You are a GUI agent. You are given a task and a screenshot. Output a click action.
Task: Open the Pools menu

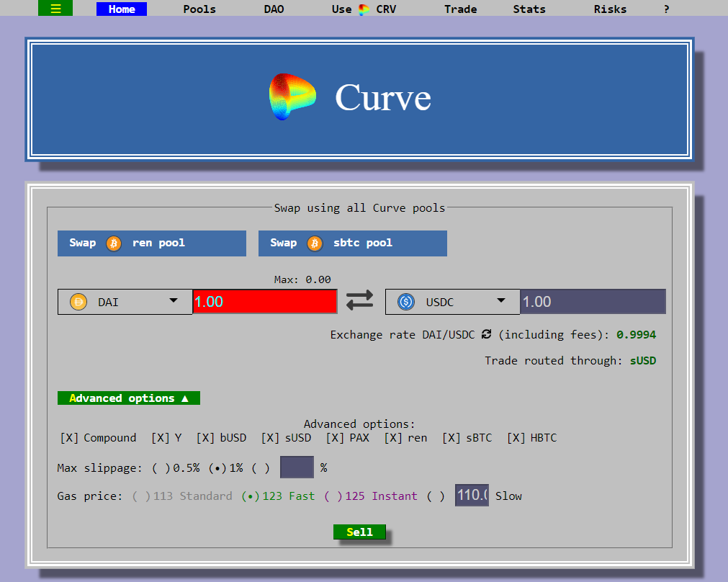(x=199, y=9)
